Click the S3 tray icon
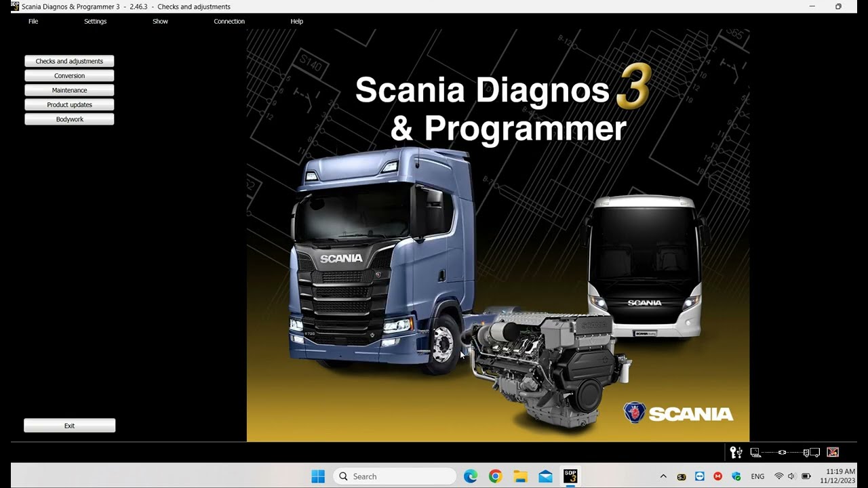The image size is (868, 488). (682, 476)
